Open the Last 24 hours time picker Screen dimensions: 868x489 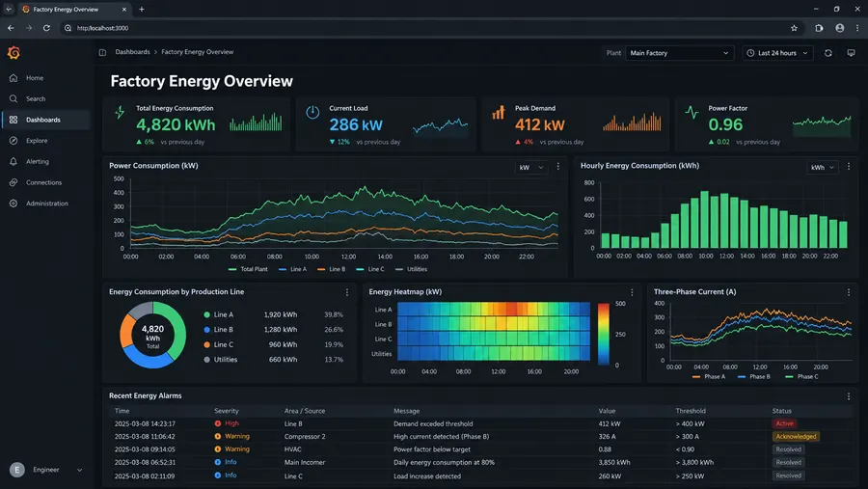(777, 53)
